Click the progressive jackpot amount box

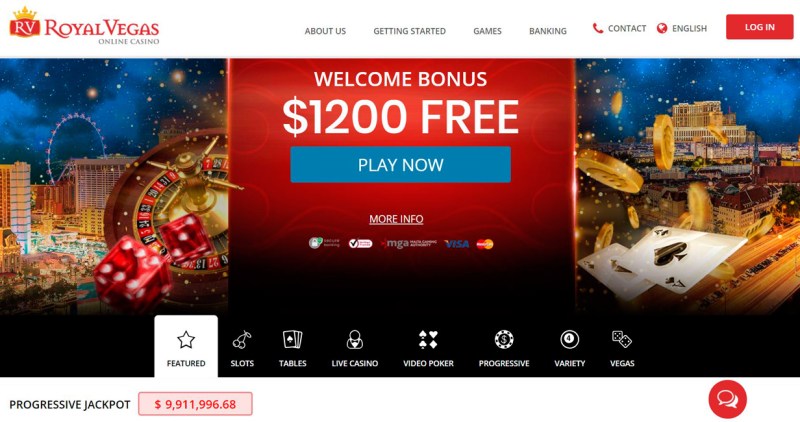[x=195, y=404]
